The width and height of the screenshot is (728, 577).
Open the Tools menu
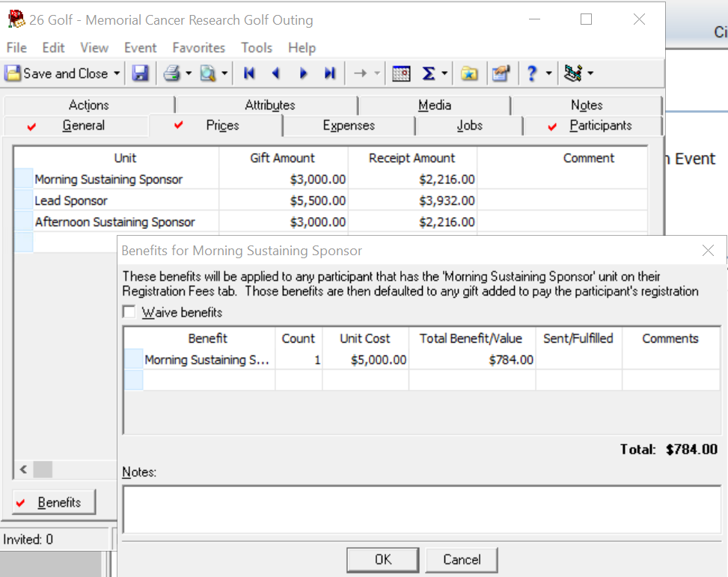[257, 47]
